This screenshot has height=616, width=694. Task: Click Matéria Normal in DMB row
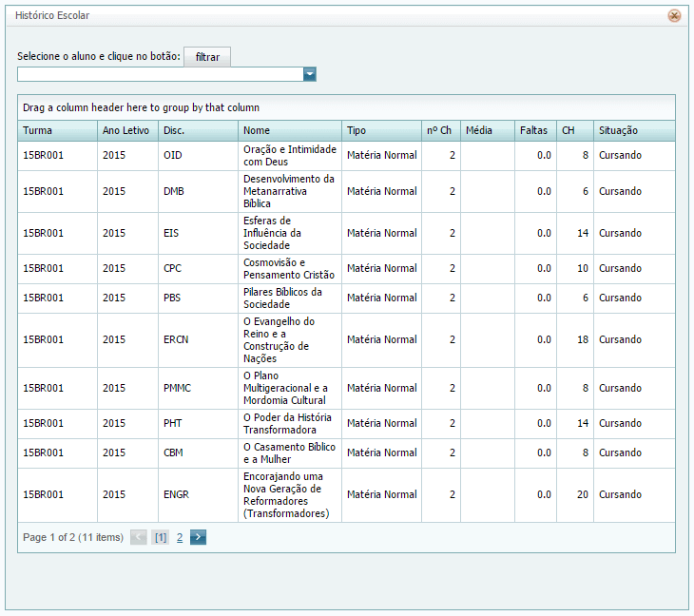click(x=381, y=191)
